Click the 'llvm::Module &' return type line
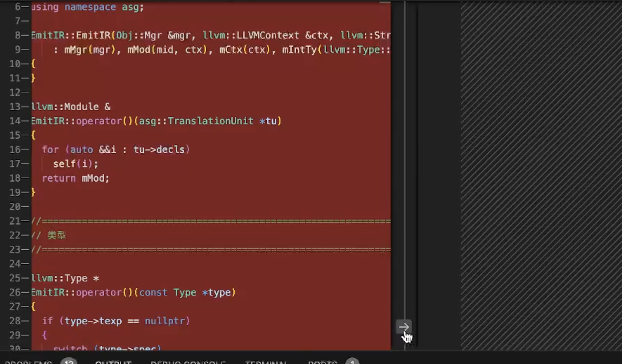622x364 pixels. tap(71, 107)
